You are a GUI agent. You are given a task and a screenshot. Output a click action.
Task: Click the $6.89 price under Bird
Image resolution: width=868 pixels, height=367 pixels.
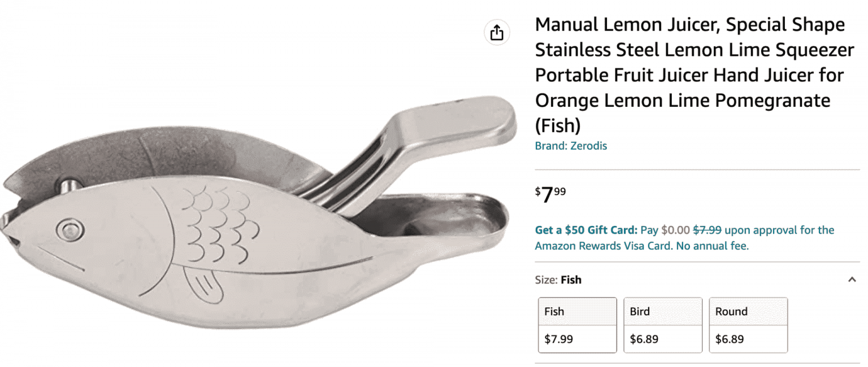coord(644,339)
